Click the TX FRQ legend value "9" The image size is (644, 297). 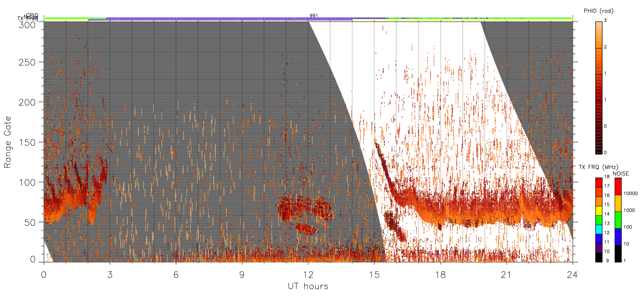(606, 260)
